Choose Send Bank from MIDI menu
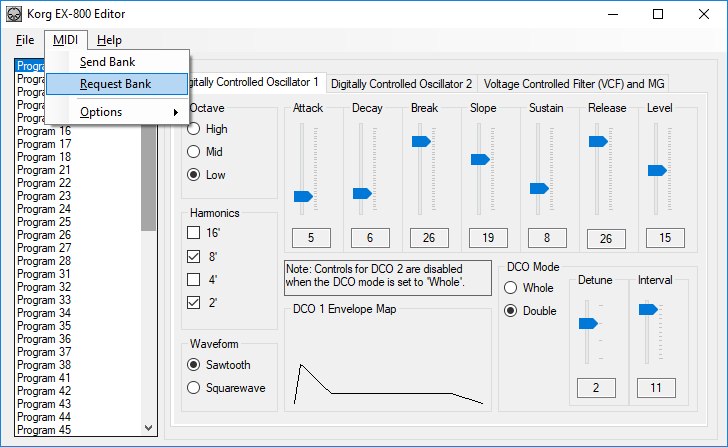The image size is (728, 447). click(117, 62)
